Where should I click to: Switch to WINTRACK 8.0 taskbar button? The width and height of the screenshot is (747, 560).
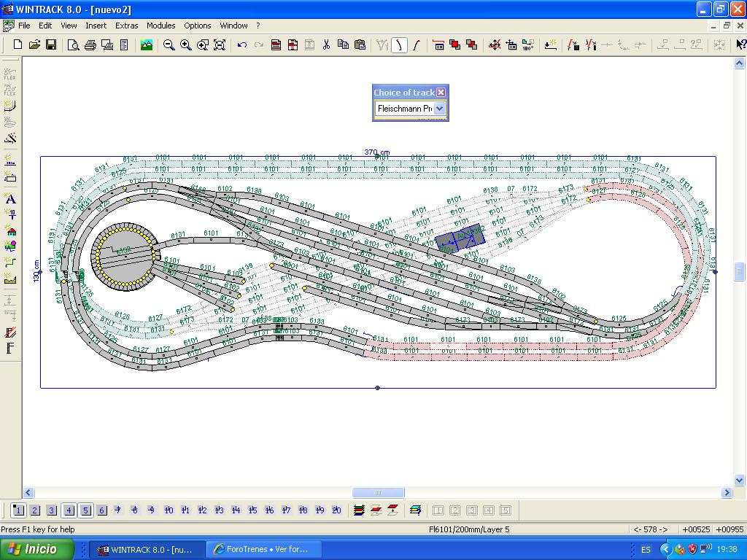[147, 549]
